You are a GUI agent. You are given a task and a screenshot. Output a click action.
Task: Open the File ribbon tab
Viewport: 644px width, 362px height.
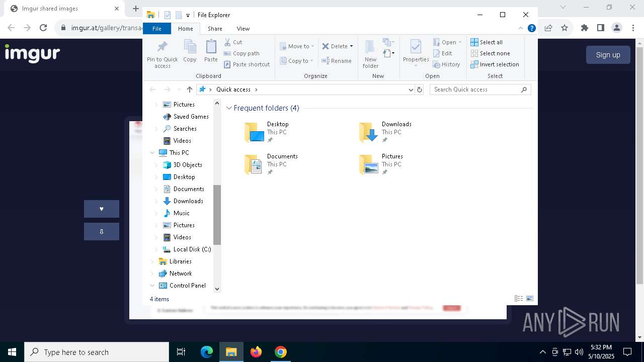157,29
